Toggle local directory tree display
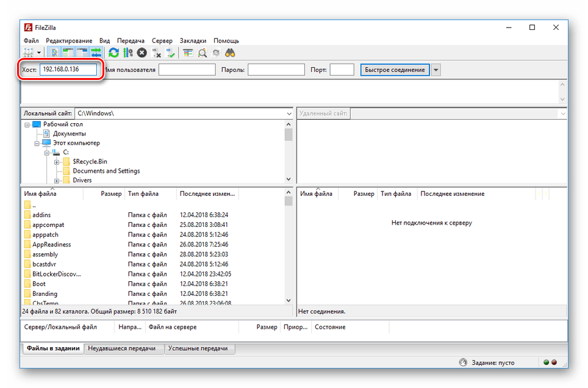 tap(68, 53)
